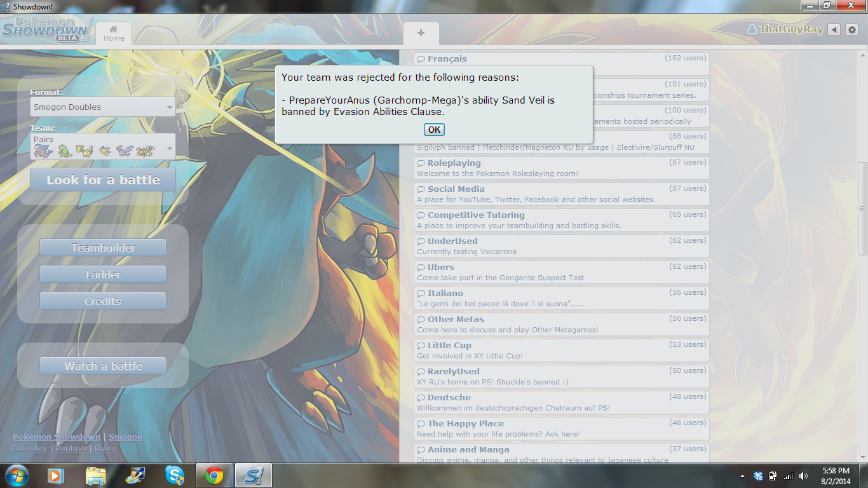Viewport: 868px width, 488px height.
Task: Click the room list vertical scrollbar
Action: [x=862, y=208]
